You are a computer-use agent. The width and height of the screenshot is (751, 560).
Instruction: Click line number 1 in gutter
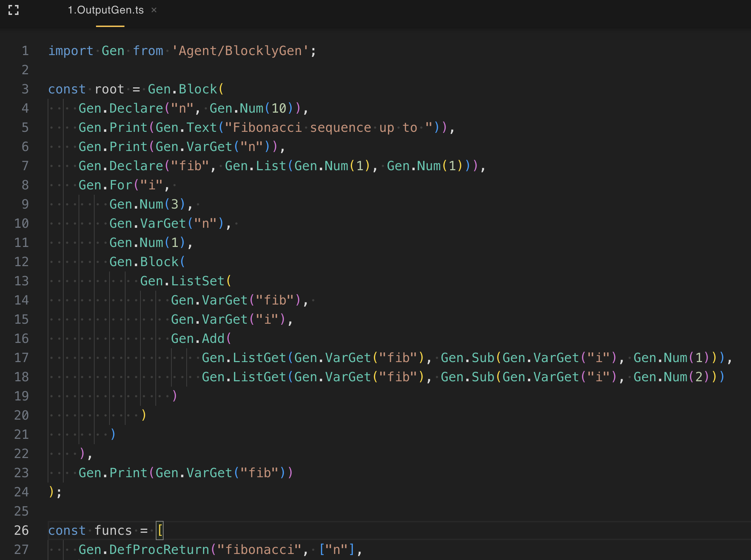[x=25, y=50]
